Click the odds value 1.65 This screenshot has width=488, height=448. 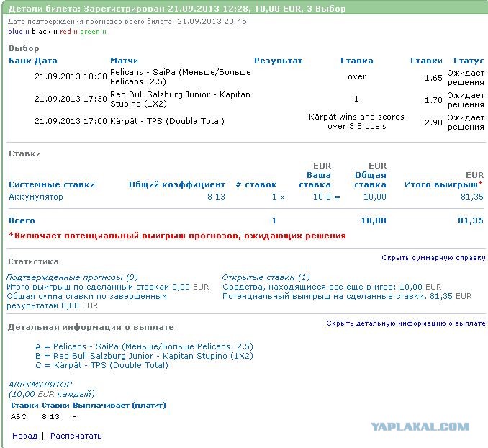[433, 78]
